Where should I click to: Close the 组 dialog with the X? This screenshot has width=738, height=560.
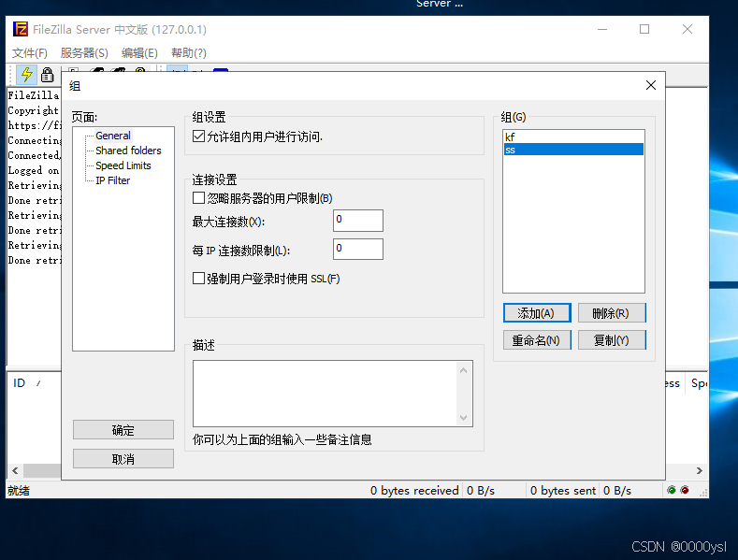(x=651, y=85)
